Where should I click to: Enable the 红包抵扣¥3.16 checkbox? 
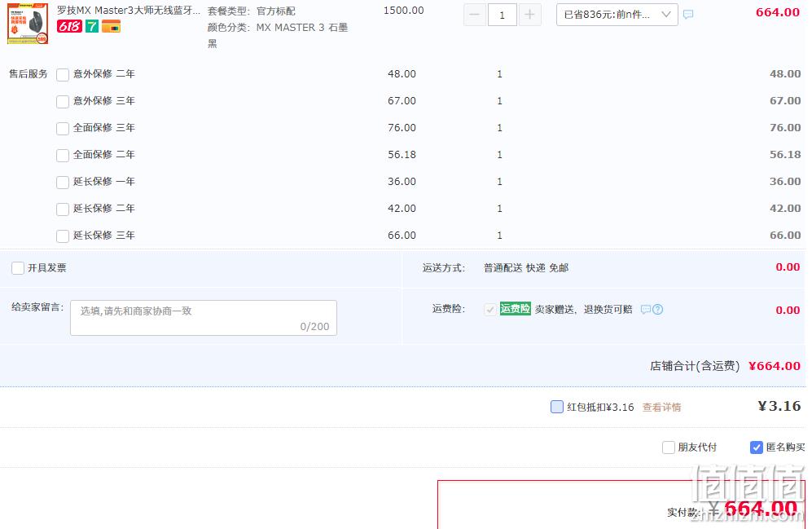[x=557, y=407]
